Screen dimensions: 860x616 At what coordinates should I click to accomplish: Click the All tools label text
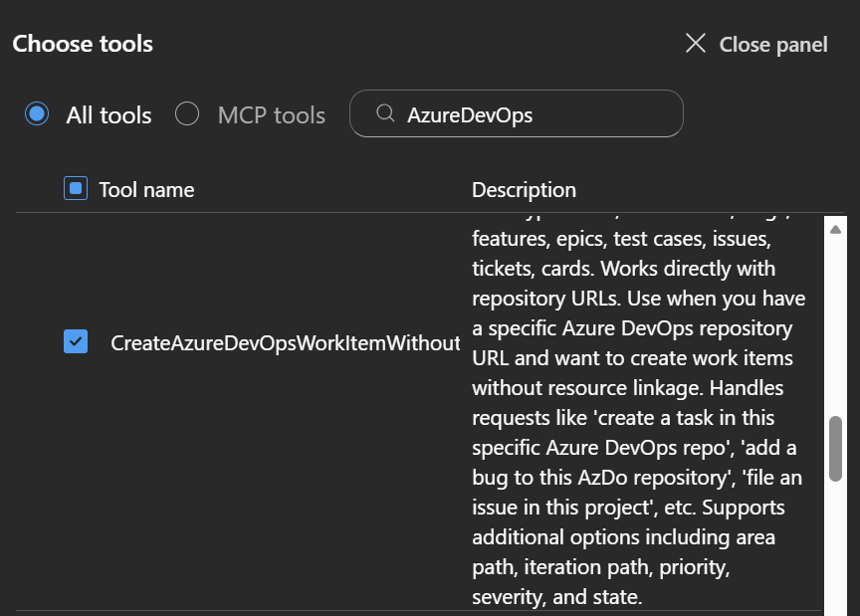point(108,115)
